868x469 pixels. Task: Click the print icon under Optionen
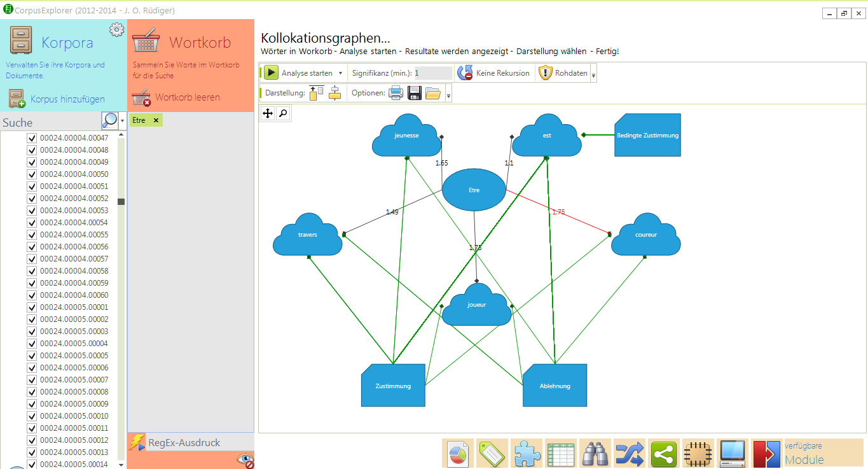[396, 94]
